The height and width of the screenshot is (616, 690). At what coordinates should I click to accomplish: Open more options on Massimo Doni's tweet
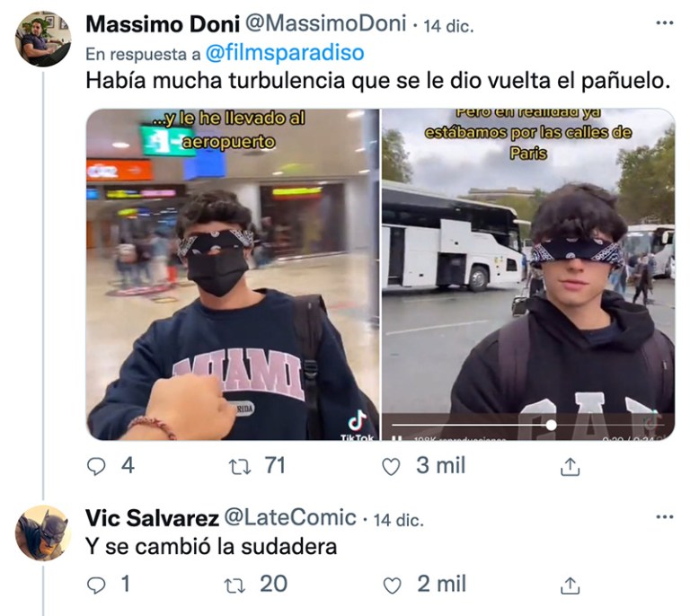tap(665, 22)
